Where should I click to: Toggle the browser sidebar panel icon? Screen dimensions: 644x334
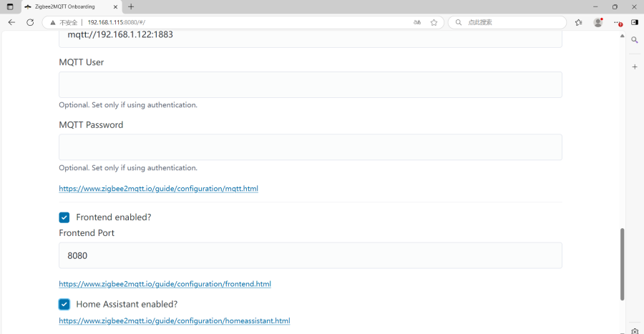635,22
